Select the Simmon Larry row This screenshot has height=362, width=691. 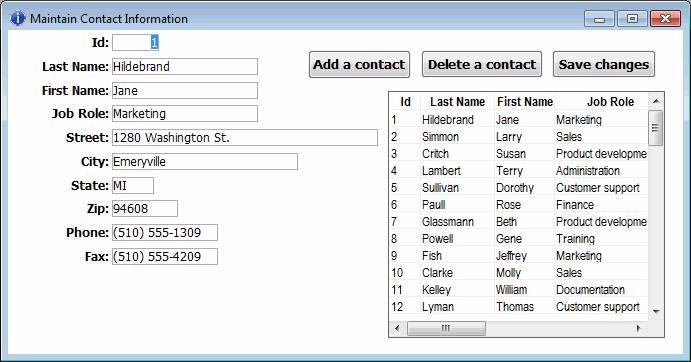pos(519,137)
